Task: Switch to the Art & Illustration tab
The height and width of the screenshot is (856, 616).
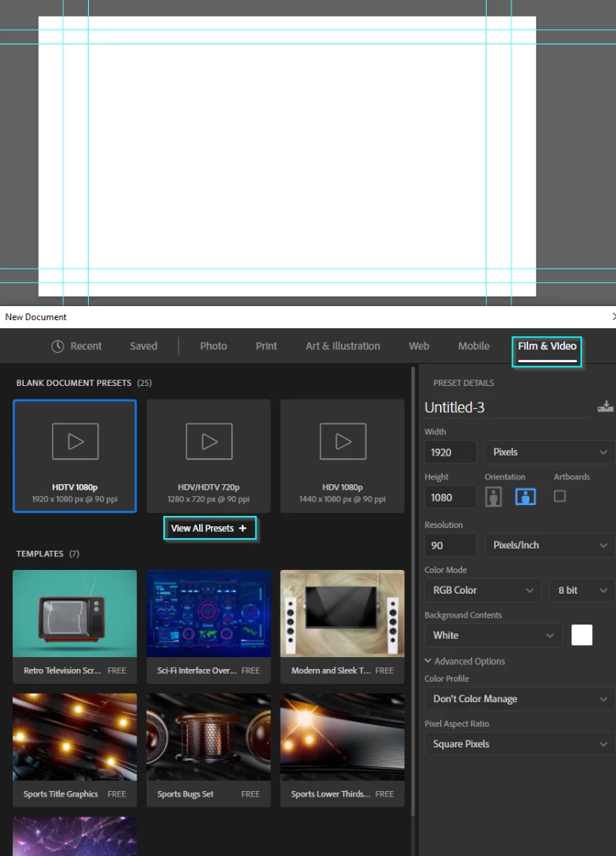Action: coord(343,346)
